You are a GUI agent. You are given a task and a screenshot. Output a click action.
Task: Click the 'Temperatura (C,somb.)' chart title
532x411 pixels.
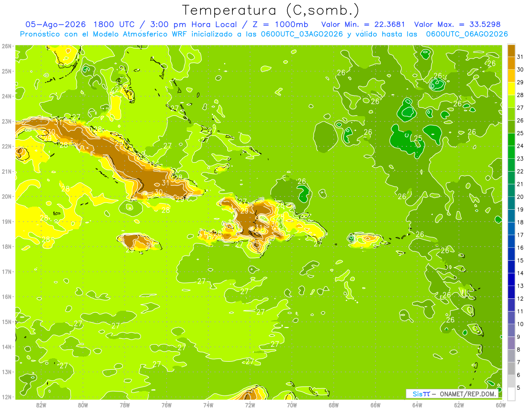coord(270,10)
